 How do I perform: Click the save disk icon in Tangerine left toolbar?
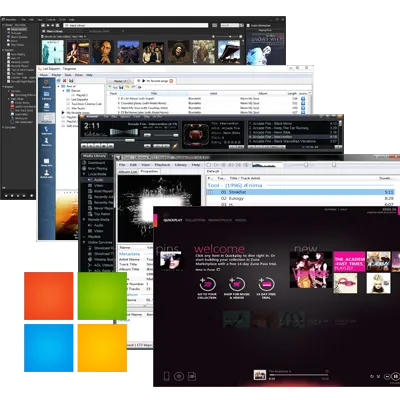pos(71,80)
